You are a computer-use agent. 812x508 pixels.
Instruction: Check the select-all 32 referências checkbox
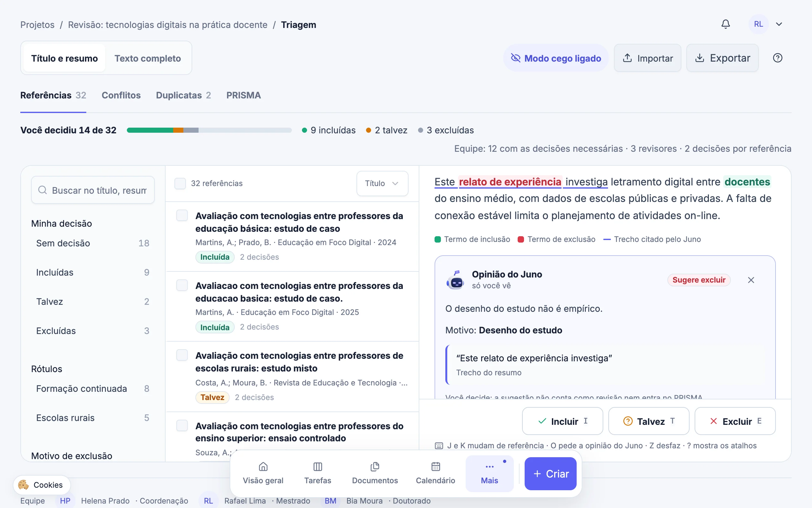coord(180,184)
